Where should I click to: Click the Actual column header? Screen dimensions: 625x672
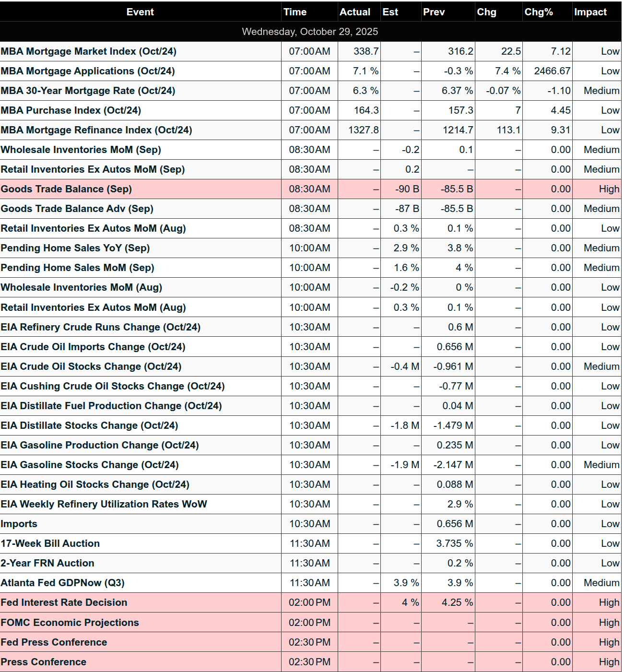click(354, 12)
